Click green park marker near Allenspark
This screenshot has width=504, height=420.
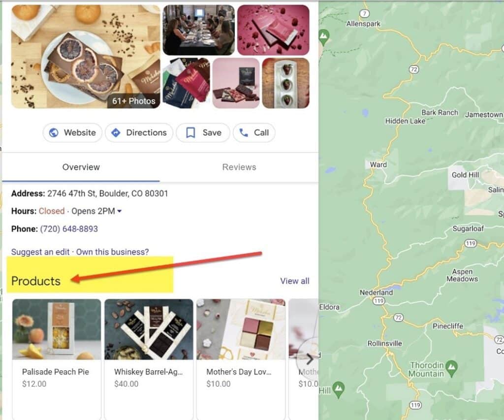(x=324, y=37)
